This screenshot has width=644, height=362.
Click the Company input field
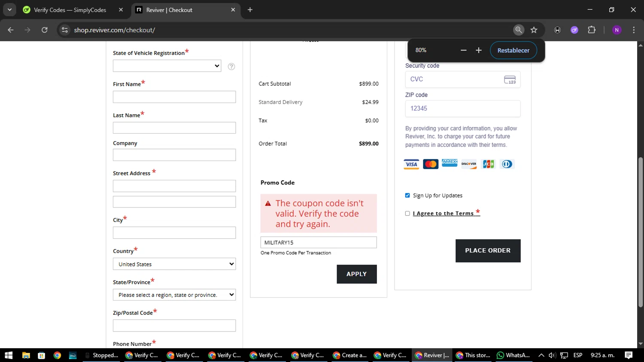click(174, 155)
